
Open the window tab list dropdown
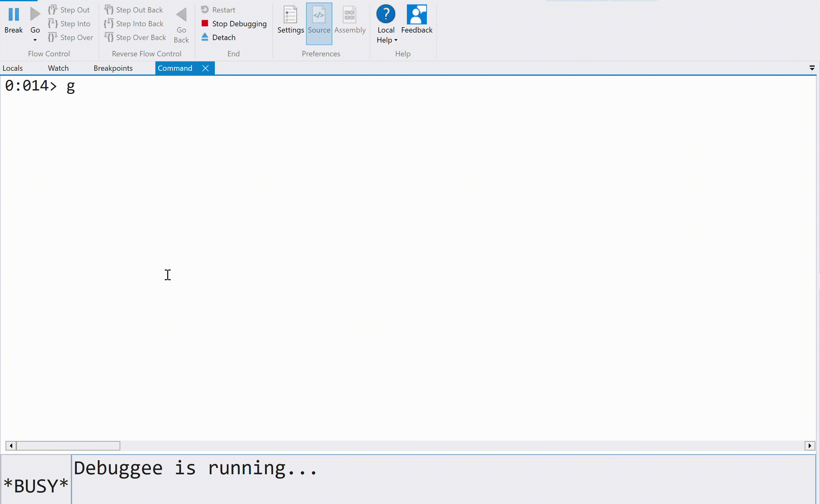click(812, 68)
